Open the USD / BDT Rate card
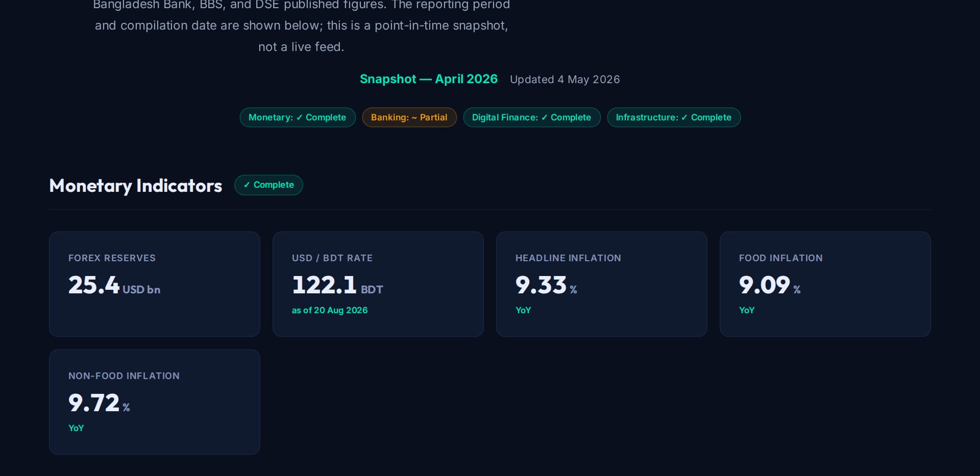This screenshot has width=980, height=476. [378, 284]
